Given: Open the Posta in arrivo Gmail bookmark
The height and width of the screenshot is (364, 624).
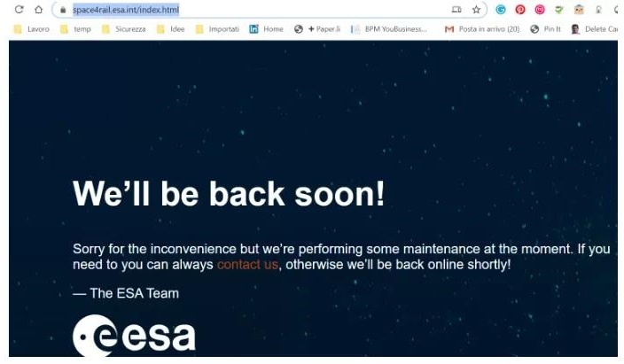Looking at the screenshot, I should click(x=482, y=29).
